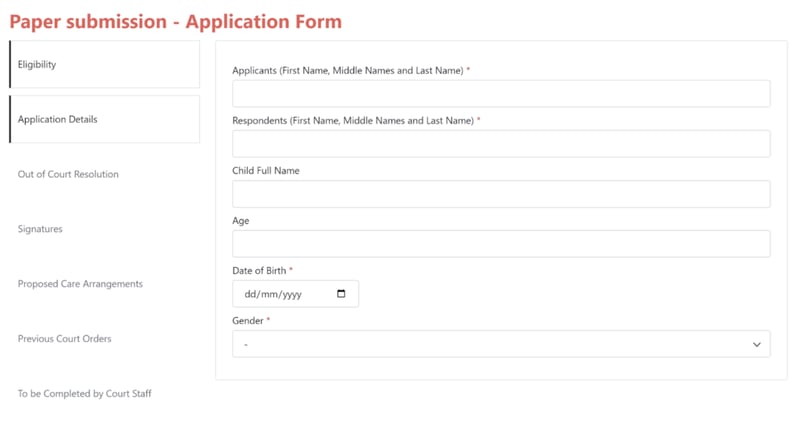Focus the Respondents name input box

pyautogui.click(x=501, y=144)
